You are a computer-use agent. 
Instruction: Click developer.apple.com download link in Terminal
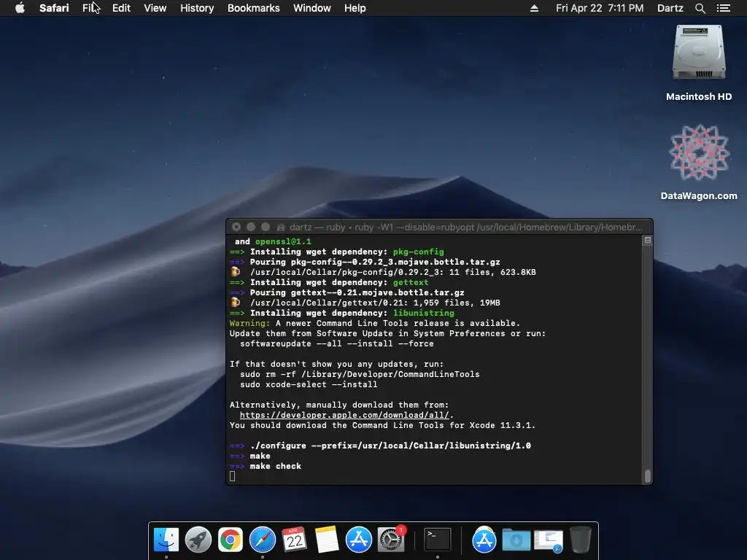(344, 415)
